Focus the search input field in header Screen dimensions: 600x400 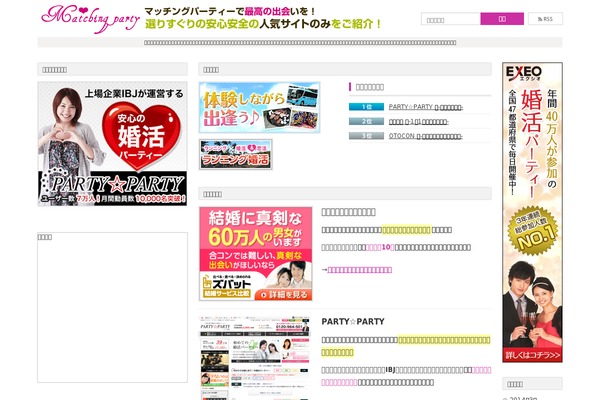[451, 19]
